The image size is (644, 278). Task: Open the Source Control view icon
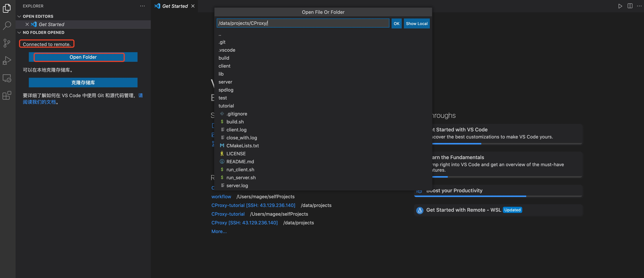(x=7, y=43)
